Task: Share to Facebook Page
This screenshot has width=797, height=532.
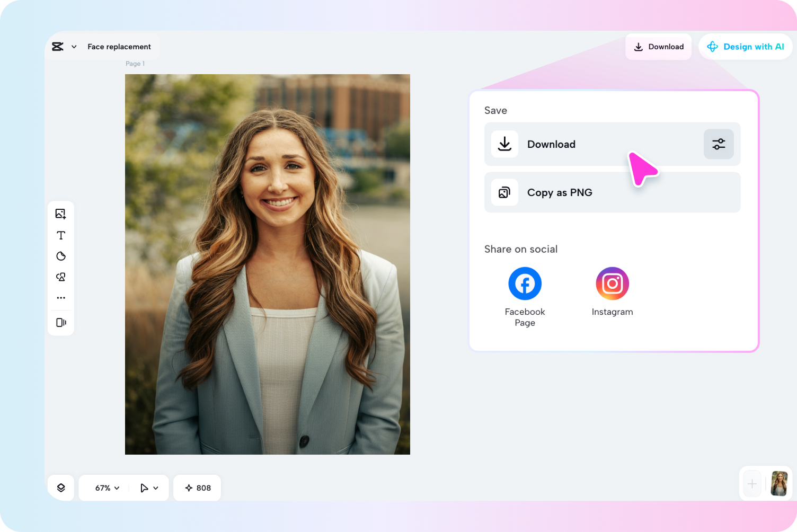Action: pyautogui.click(x=525, y=297)
